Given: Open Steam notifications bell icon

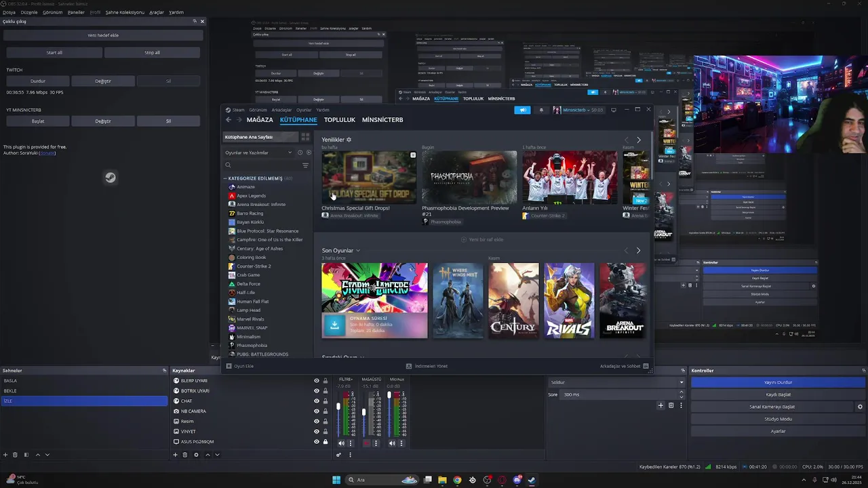Looking at the screenshot, I should [541, 110].
